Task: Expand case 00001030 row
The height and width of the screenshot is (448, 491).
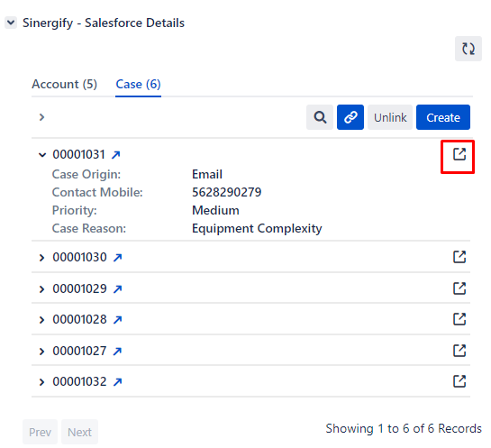Action: click(x=41, y=258)
